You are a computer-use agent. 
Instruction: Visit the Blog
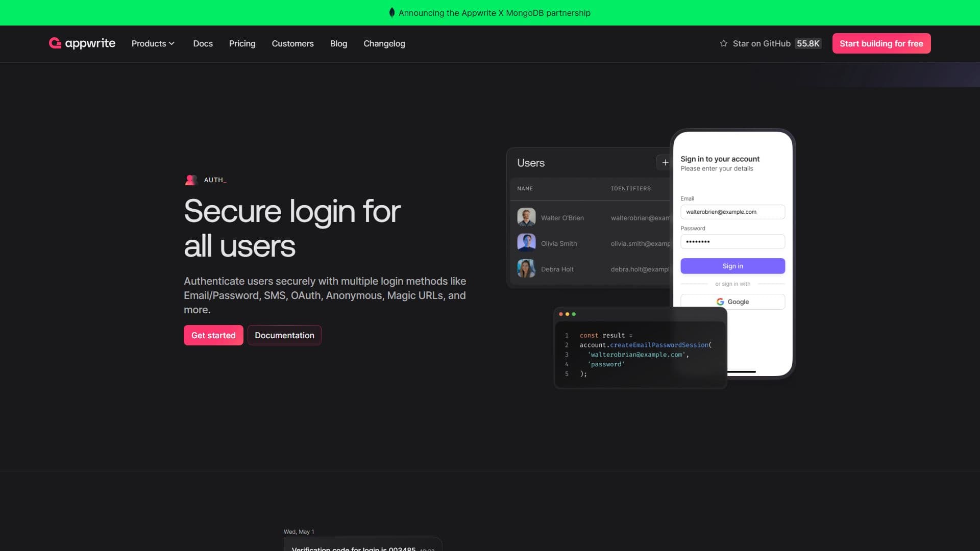pos(338,43)
